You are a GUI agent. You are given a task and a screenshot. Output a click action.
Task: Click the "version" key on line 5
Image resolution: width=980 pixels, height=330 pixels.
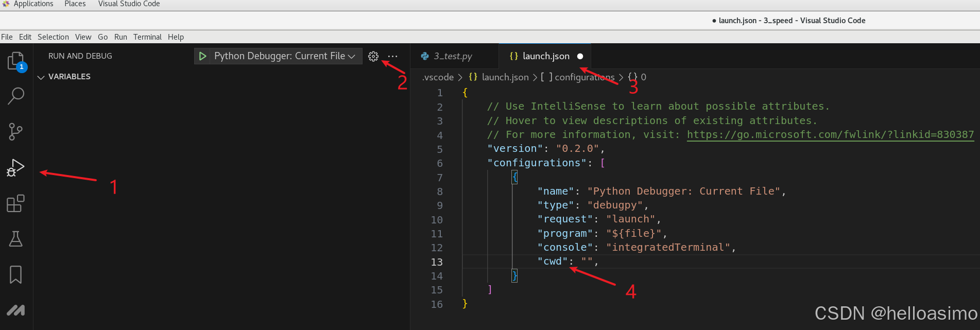coord(515,149)
